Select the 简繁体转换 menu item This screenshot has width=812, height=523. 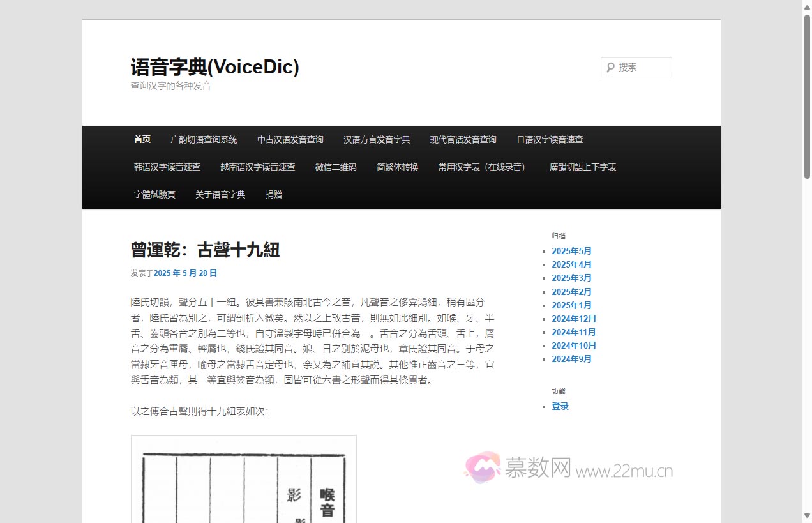(396, 167)
